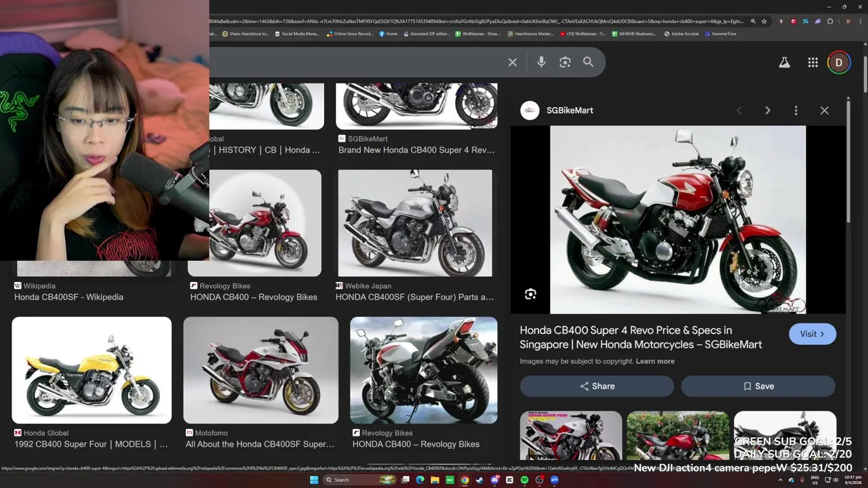Open File Explorer from taskbar

(435, 480)
